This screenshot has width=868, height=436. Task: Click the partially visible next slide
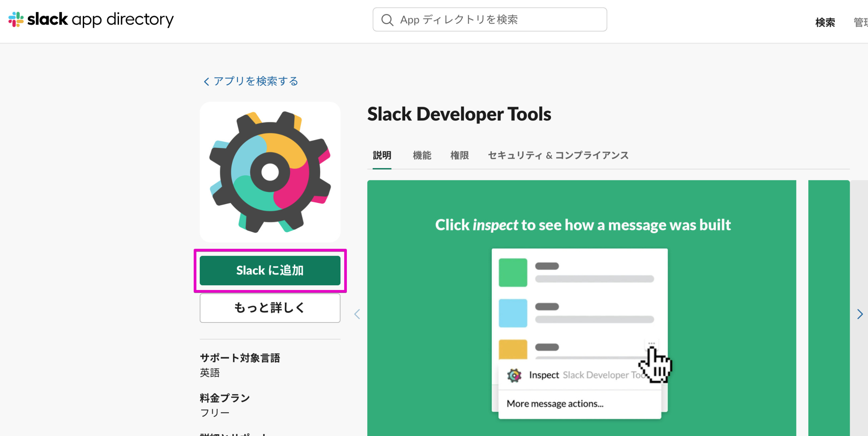[828, 271]
